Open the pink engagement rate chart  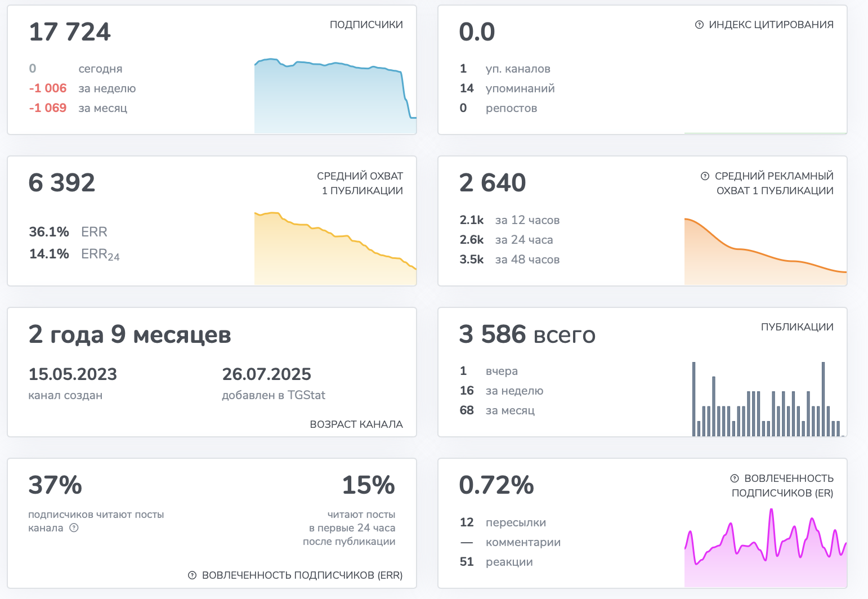(x=765, y=549)
